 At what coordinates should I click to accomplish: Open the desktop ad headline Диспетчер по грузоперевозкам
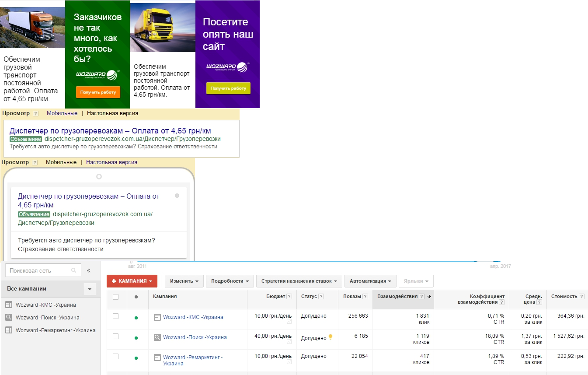point(110,131)
